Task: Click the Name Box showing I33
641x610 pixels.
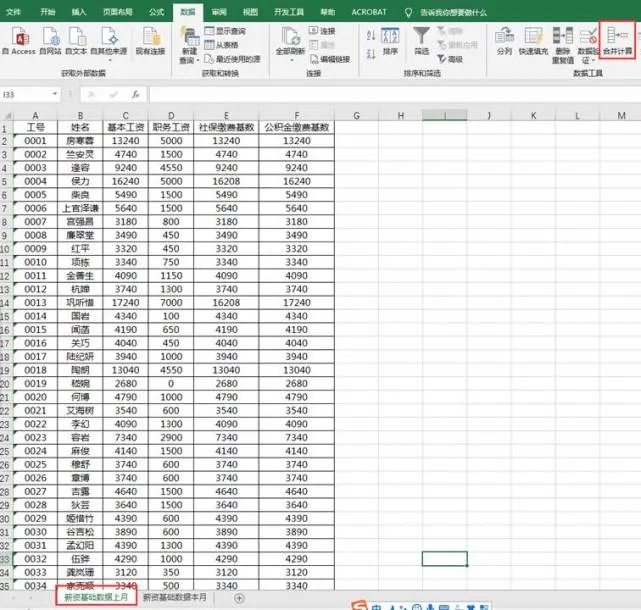Action: point(25,94)
